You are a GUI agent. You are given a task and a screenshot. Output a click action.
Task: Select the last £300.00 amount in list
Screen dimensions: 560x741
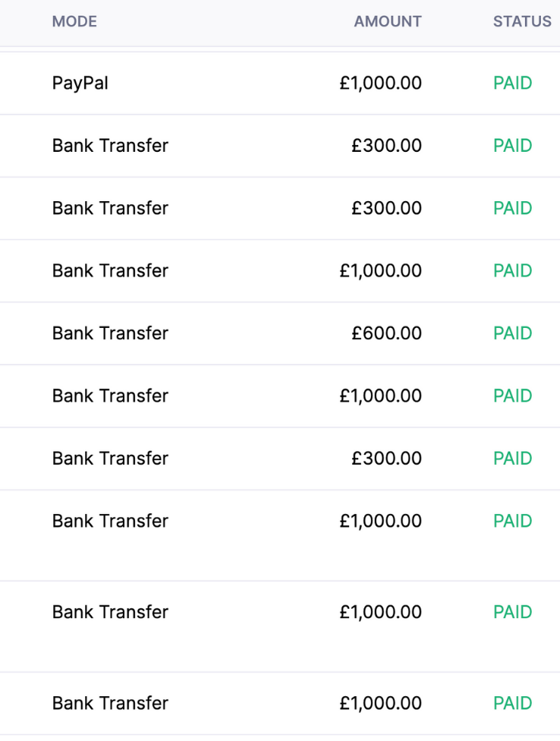[x=386, y=459]
